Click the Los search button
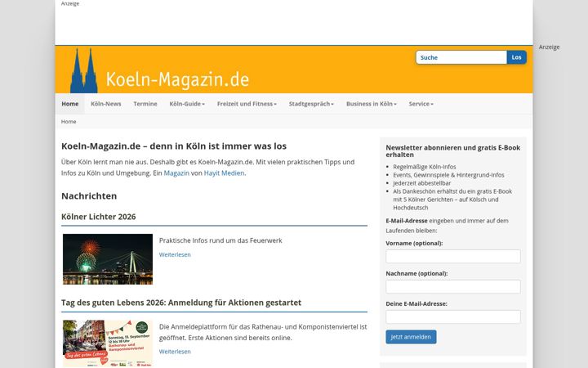The image size is (588, 368). click(x=516, y=57)
